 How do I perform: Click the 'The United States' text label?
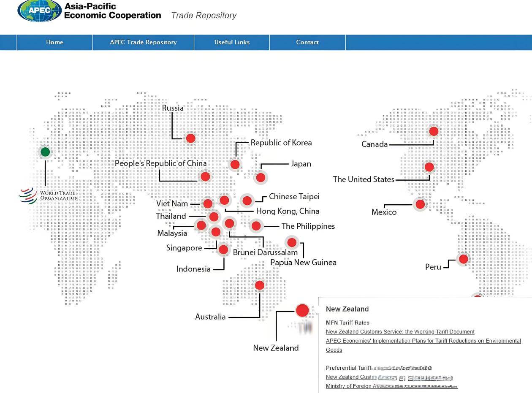(364, 179)
